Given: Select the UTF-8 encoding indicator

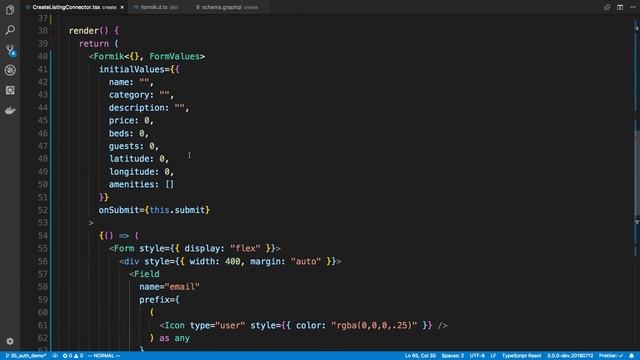Looking at the screenshot, I should click(477, 356).
